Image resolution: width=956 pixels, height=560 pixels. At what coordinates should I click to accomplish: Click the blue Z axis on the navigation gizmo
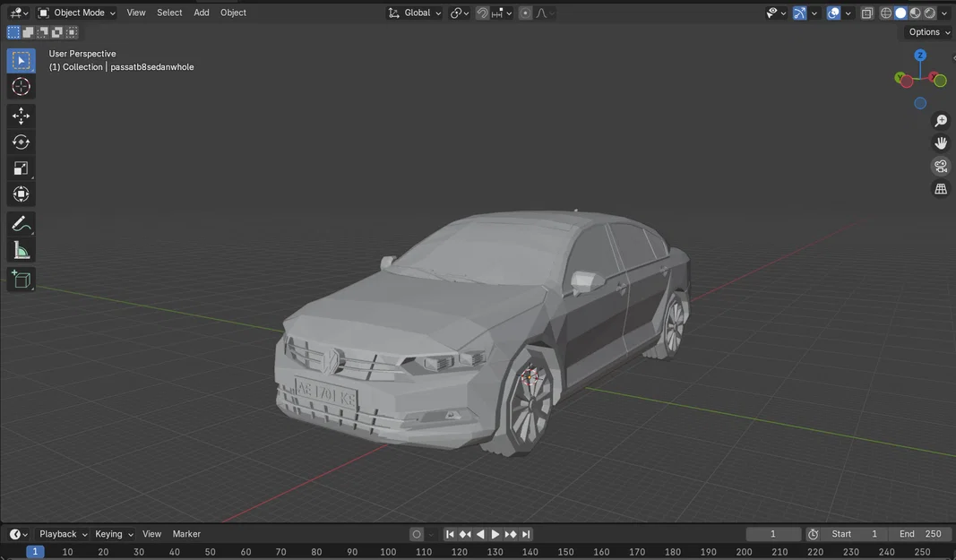click(x=920, y=55)
